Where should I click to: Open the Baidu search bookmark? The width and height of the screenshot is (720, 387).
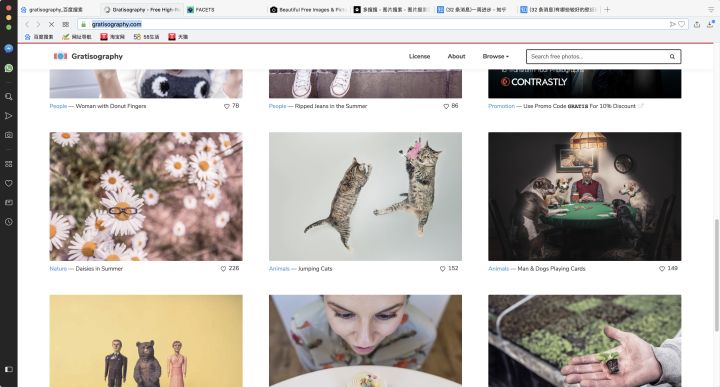pos(39,37)
